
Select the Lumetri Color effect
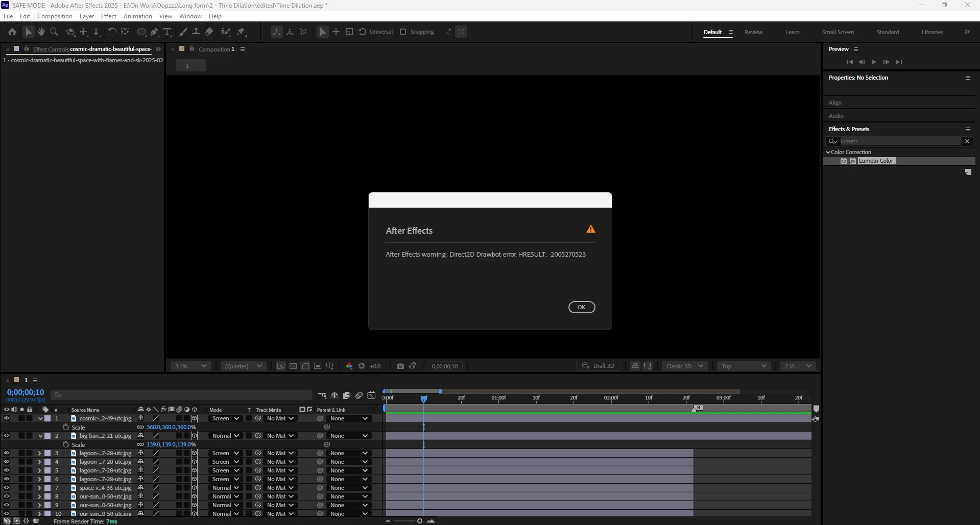pos(876,161)
